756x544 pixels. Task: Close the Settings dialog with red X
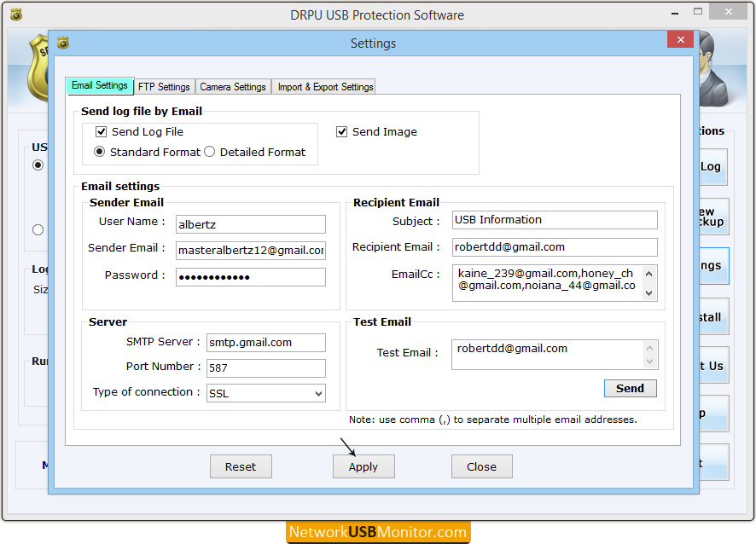tap(680, 39)
